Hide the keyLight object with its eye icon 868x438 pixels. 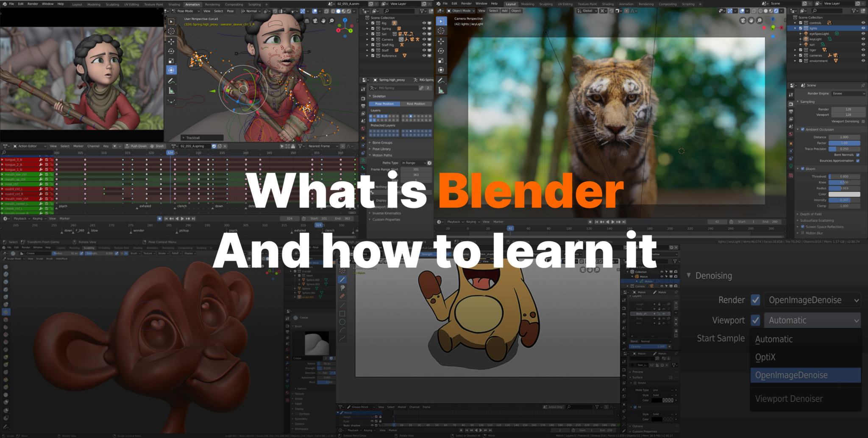coord(863,39)
